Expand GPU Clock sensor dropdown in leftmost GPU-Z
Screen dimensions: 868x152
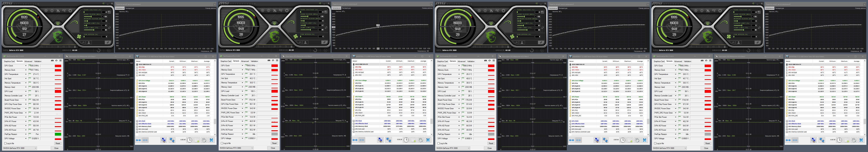point(26,66)
